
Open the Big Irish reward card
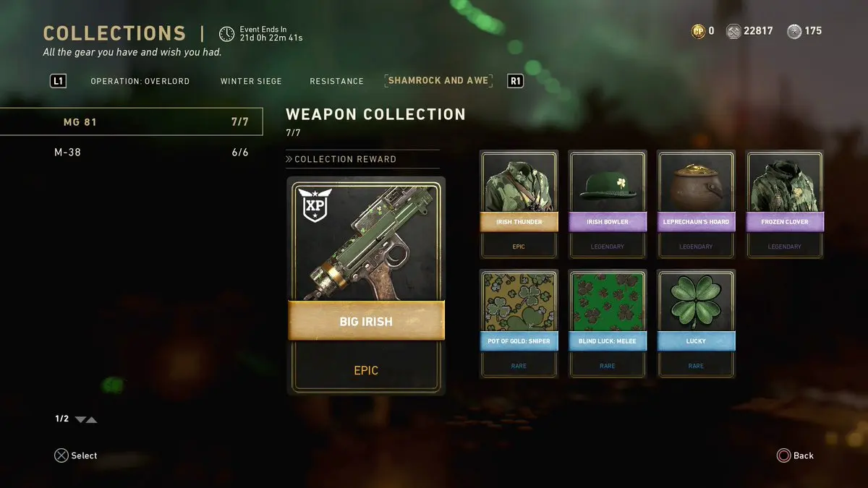pos(366,286)
